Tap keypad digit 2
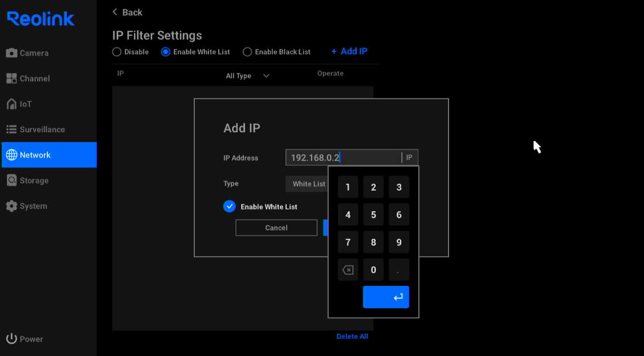644x356 pixels. click(373, 187)
